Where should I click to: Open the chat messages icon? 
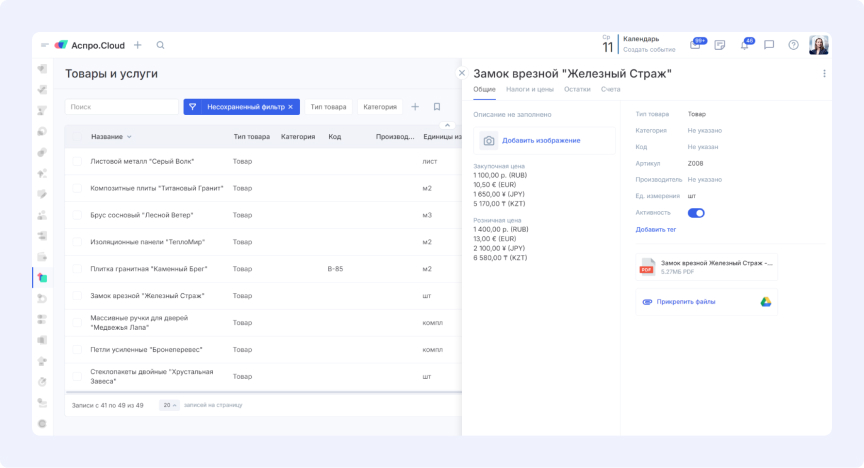click(x=769, y=45)
